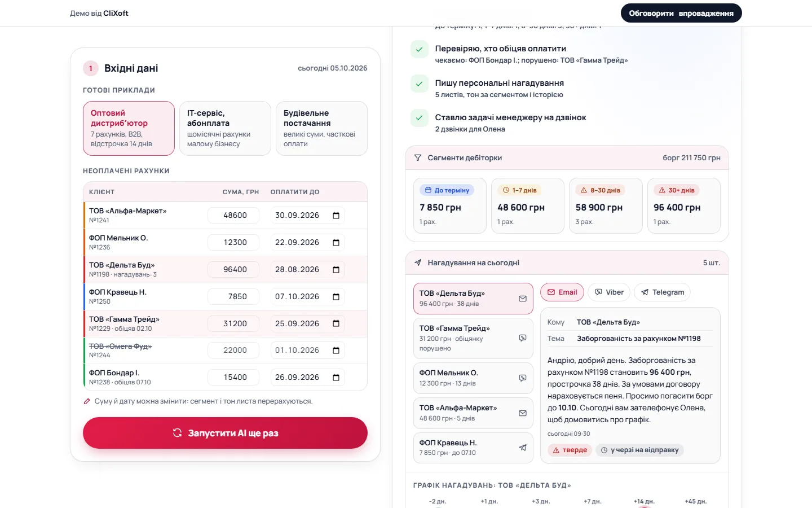Edit the 7850 amount field

233,297
